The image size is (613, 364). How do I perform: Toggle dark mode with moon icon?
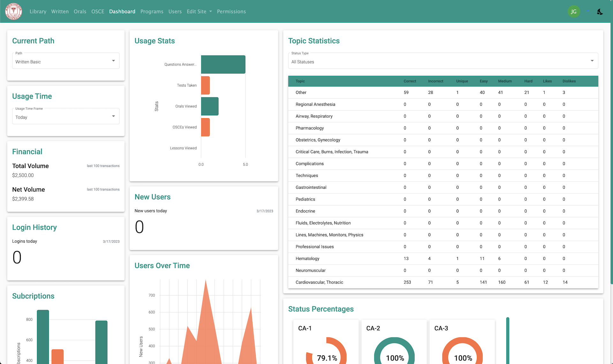pos(600,11)
